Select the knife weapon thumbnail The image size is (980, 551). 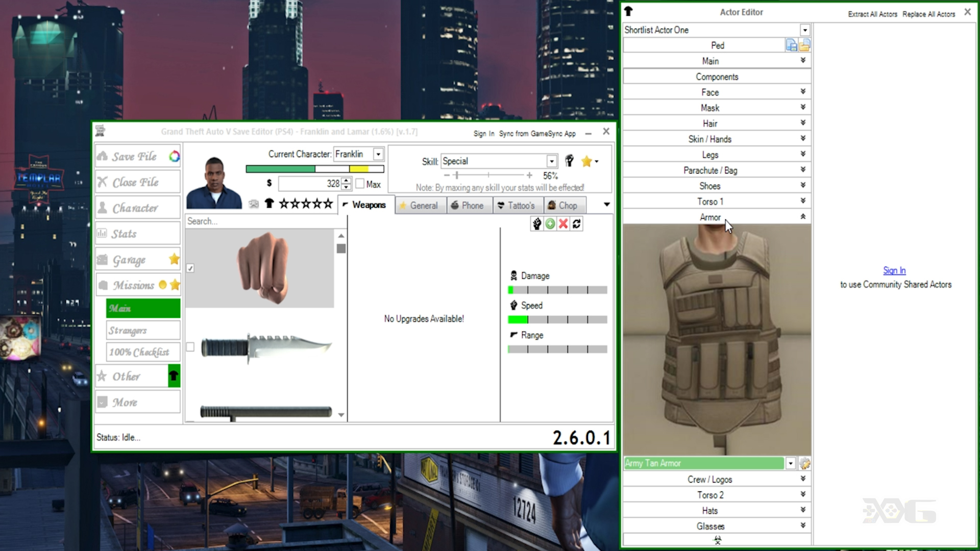(266, 347)
